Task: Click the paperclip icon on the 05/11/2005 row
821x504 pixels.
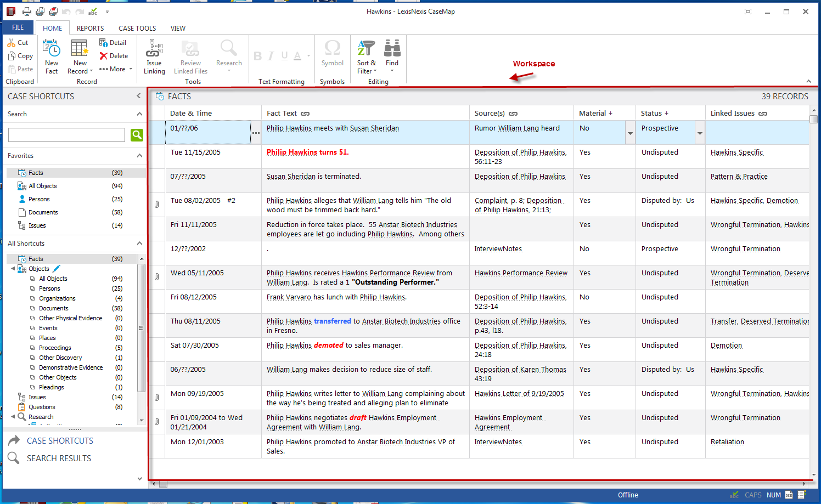Action: coord(156,276)
